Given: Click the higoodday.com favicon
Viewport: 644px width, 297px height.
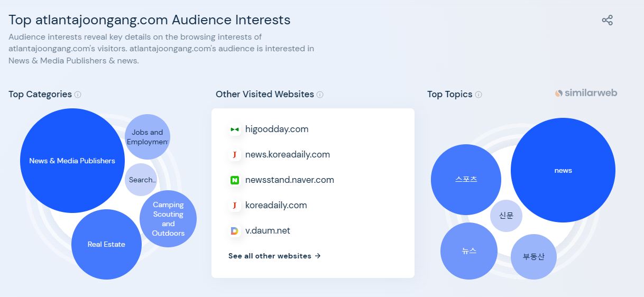Looking at the screenshot, I should (x=235, y=129).
